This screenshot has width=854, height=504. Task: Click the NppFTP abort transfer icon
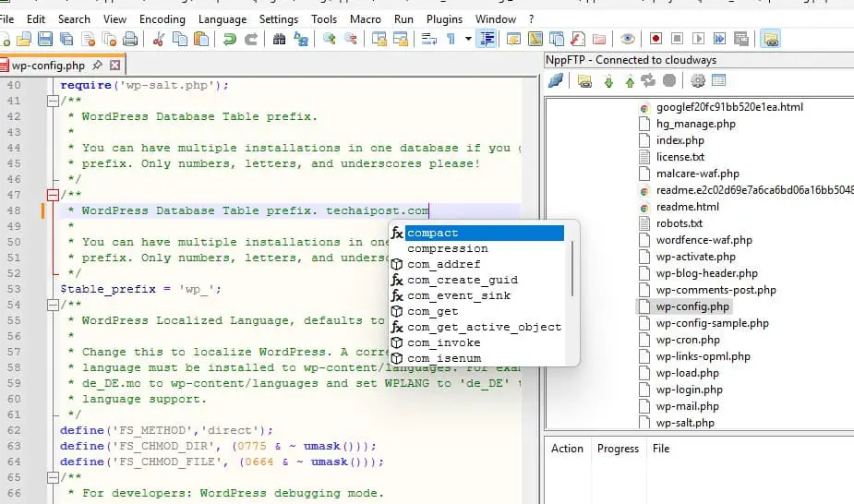point(669,81)
